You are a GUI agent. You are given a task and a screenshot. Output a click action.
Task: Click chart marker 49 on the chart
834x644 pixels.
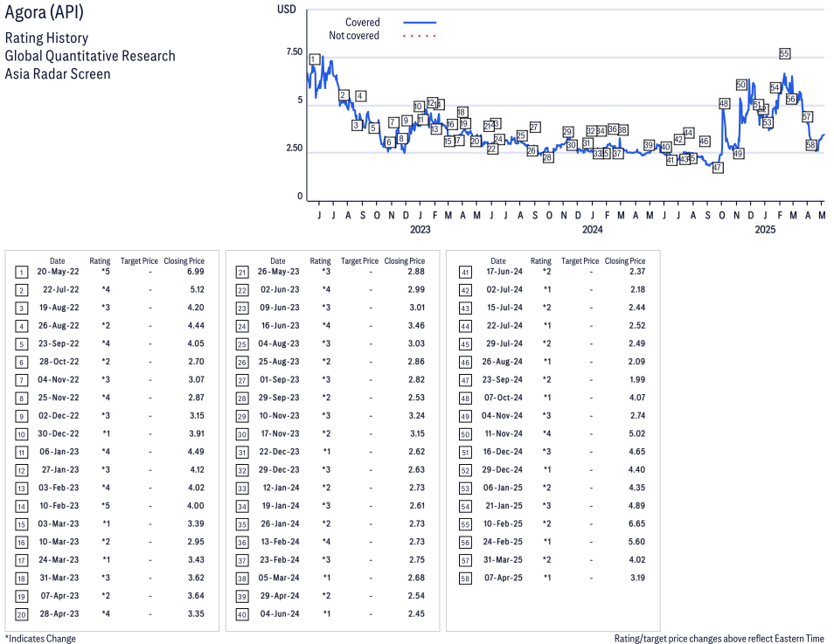738,154
